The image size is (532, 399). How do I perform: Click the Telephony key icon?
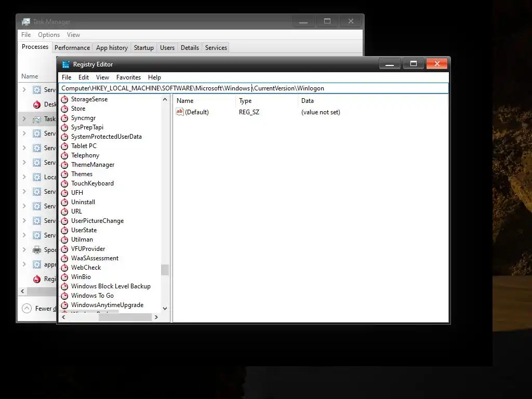pyautogui.click(x=64, y=155)
